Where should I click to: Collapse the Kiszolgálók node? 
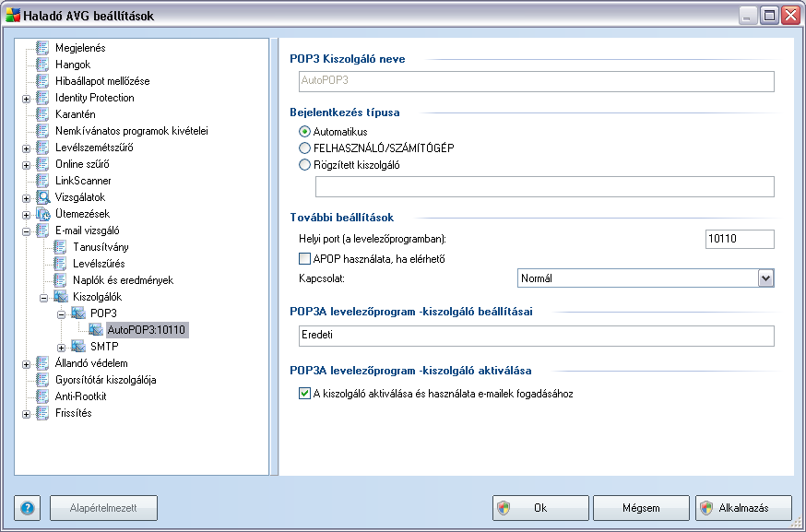coord(43,298)
